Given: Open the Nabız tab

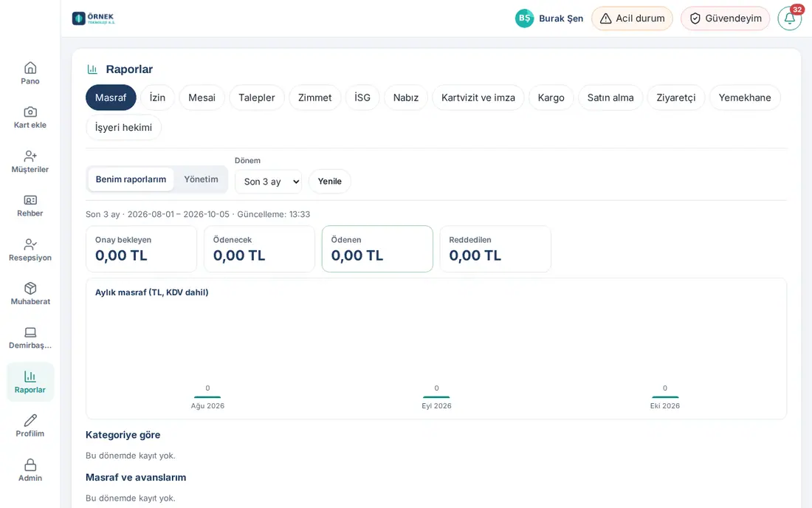Looking at the screenshot, I should pyautogui.click(x=406, y=98).
